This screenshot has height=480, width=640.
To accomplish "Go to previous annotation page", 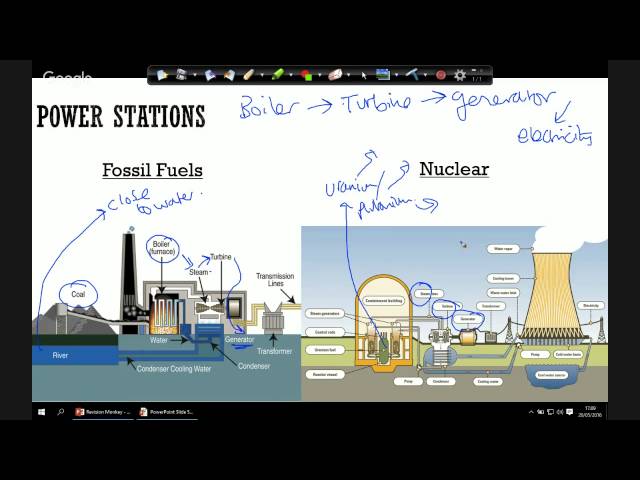I will 211,75.
